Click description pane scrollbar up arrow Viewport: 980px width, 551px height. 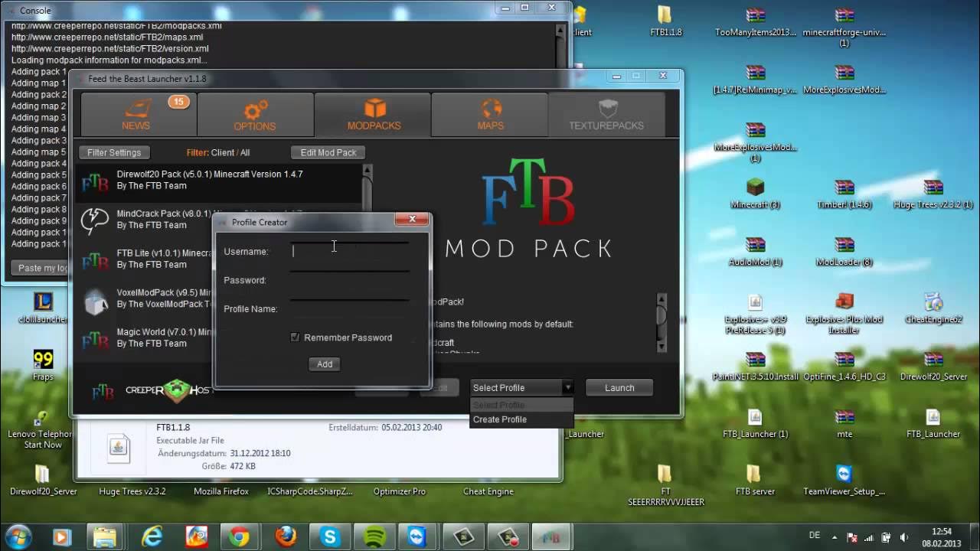(x=661, y=299)
